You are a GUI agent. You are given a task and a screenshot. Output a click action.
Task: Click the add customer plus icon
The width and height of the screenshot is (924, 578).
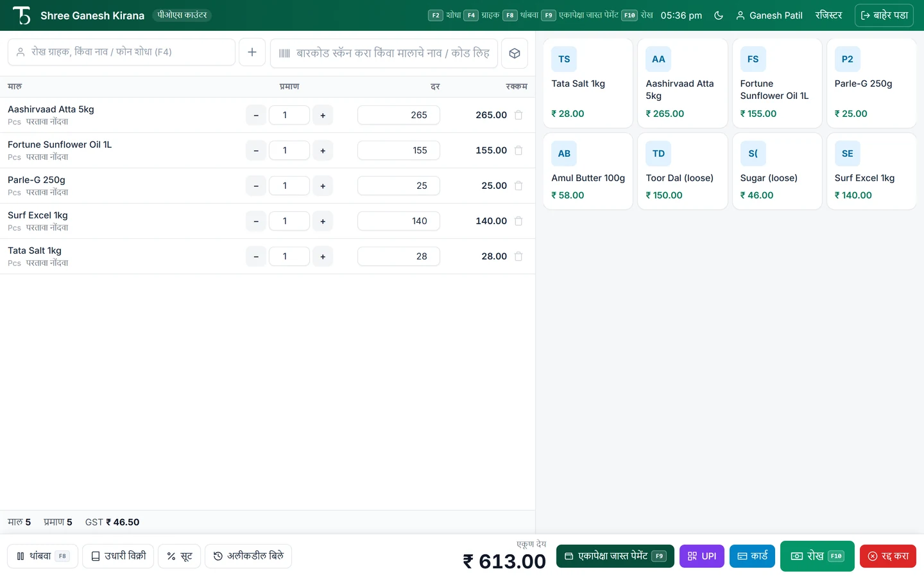click(252, 52)
